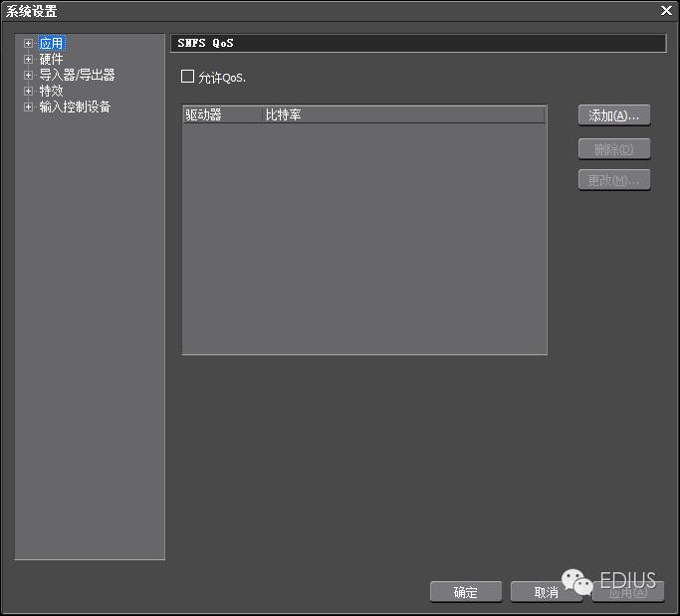Click the 驱动器 column header

(223, 114)
